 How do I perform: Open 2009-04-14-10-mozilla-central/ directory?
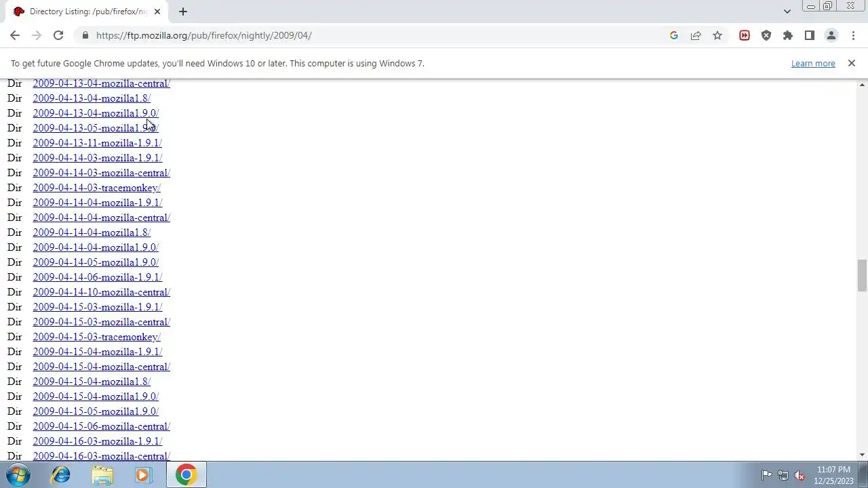pos(102,292)
